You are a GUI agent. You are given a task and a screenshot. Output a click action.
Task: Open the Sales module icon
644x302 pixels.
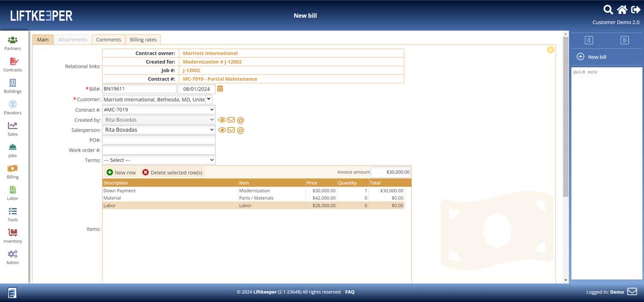[x=12, y=126]
